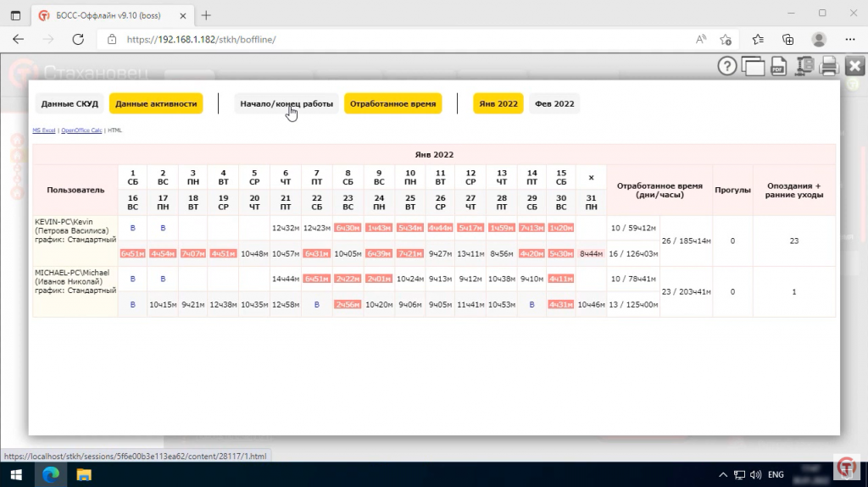Choose the Янв 2022 month
Image resolution: width=868 pixels, height=487 pixels.
tap(498, 103)
